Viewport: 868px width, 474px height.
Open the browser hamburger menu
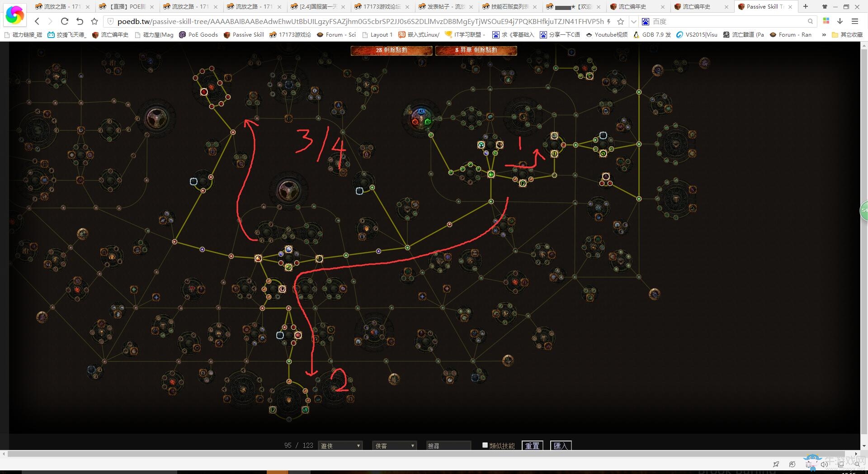tap(854, 21)
